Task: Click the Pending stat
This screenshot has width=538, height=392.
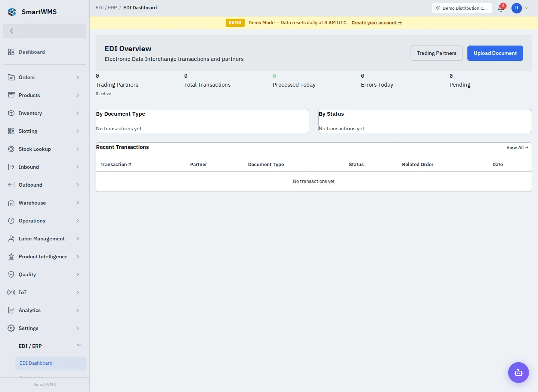Action: click(x=460, y=85)
